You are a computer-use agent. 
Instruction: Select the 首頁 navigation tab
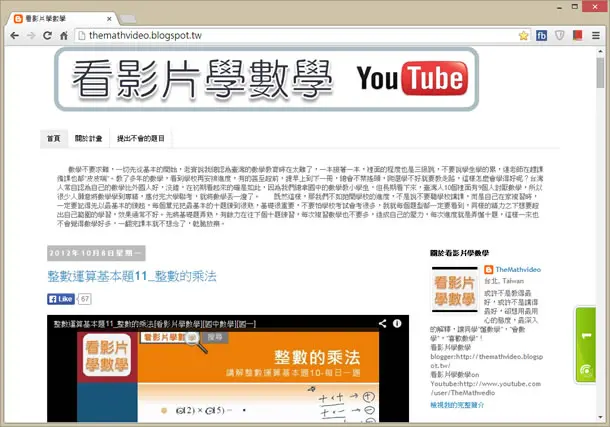tap(54, 138)
